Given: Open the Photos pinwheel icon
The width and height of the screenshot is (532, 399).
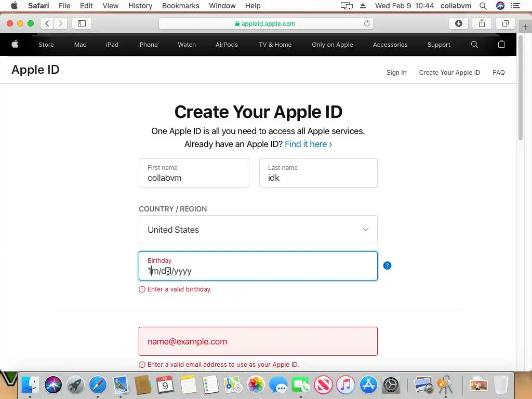Looking at the screenshot, I should (x=256, y=385).
